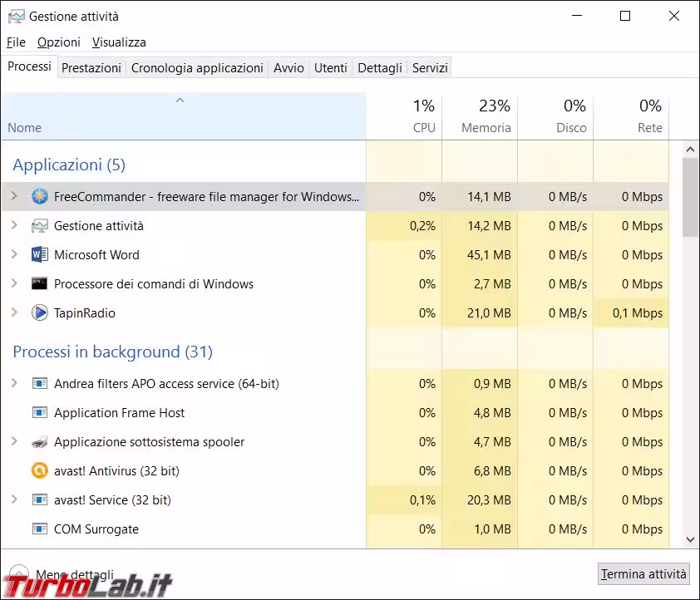Click the Microsoft Word icon

40,255
